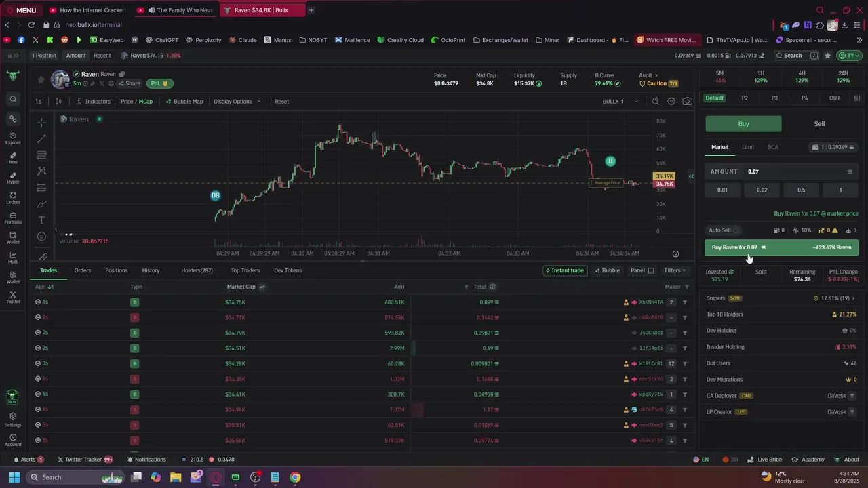Open BULLX-1 chart layout dropdown

620,102
